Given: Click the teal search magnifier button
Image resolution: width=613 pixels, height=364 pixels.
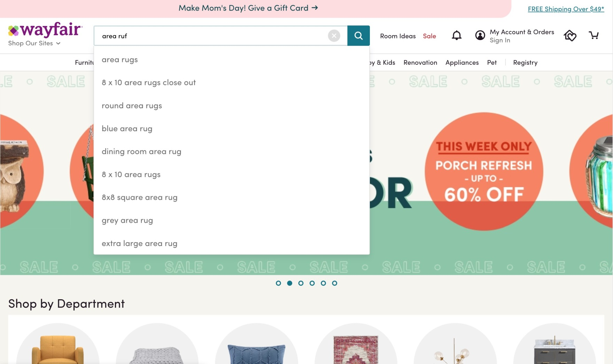Looking at the screenshot, I should 358,35.
